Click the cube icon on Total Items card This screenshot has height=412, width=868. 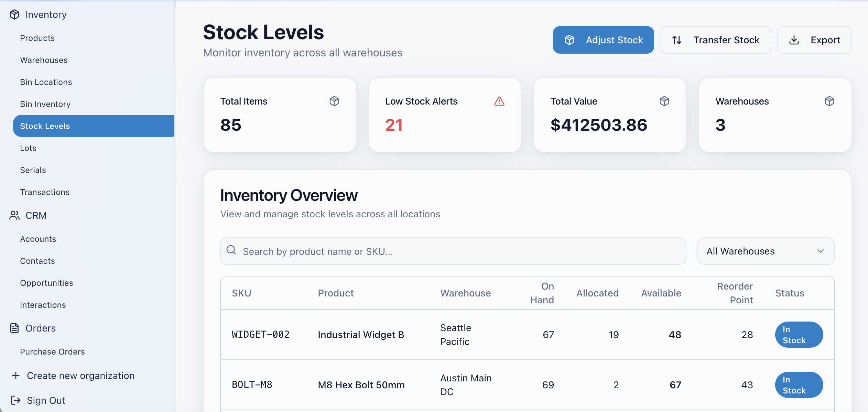334,101
